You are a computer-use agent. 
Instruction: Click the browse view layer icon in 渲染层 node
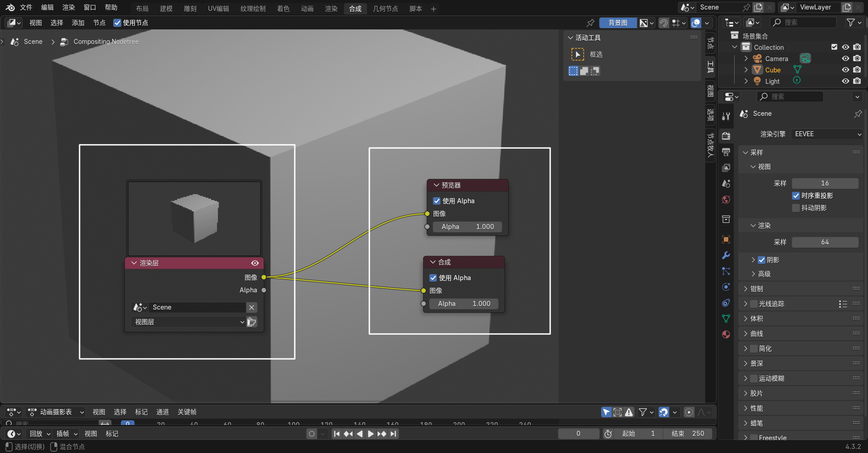coord(252,322)
